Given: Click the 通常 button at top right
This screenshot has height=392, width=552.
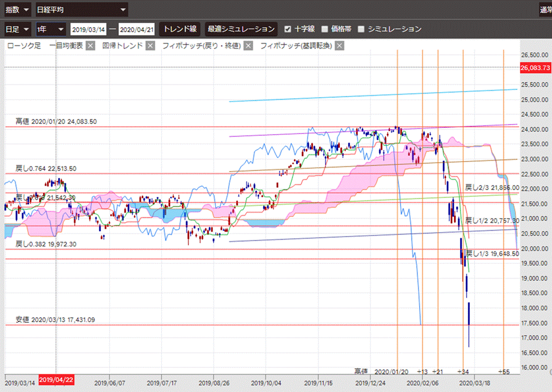Looking at the screenshot, I should (546, 10).
